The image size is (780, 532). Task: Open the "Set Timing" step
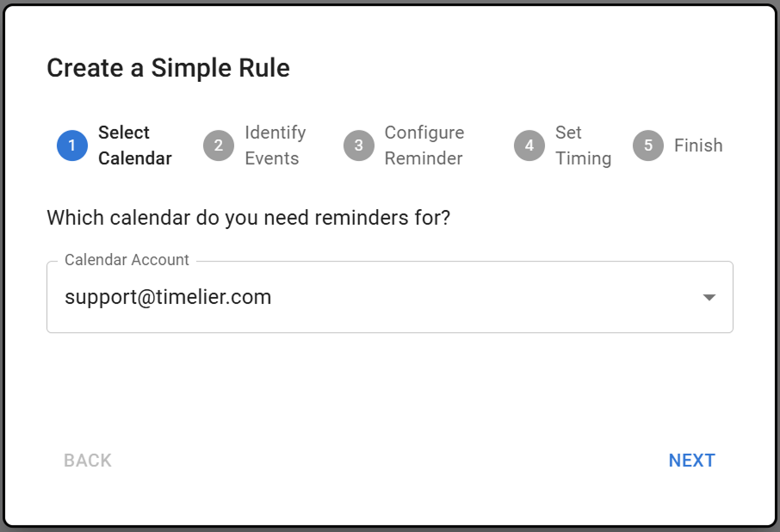(x=583, y=145)
